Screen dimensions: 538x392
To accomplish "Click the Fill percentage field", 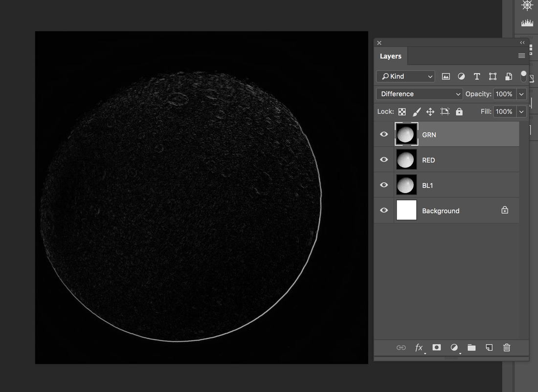I will [504, 112].
